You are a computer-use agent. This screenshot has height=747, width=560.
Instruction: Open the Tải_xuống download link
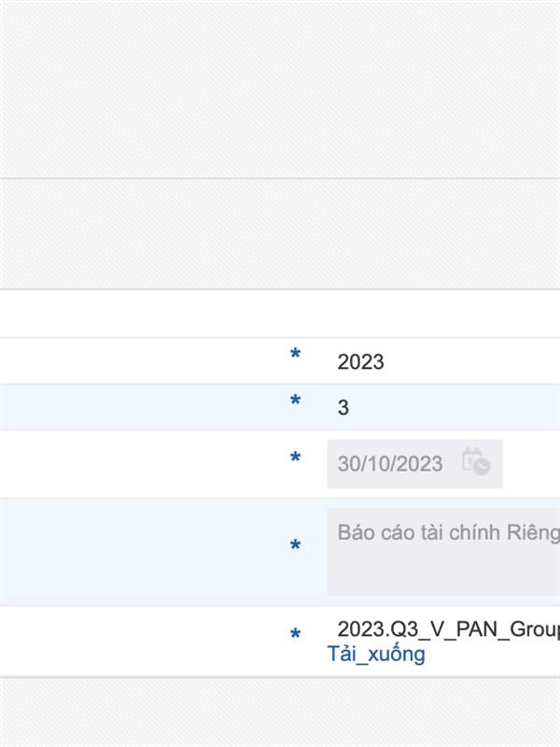pyautogui.click(x=376, y=655)
